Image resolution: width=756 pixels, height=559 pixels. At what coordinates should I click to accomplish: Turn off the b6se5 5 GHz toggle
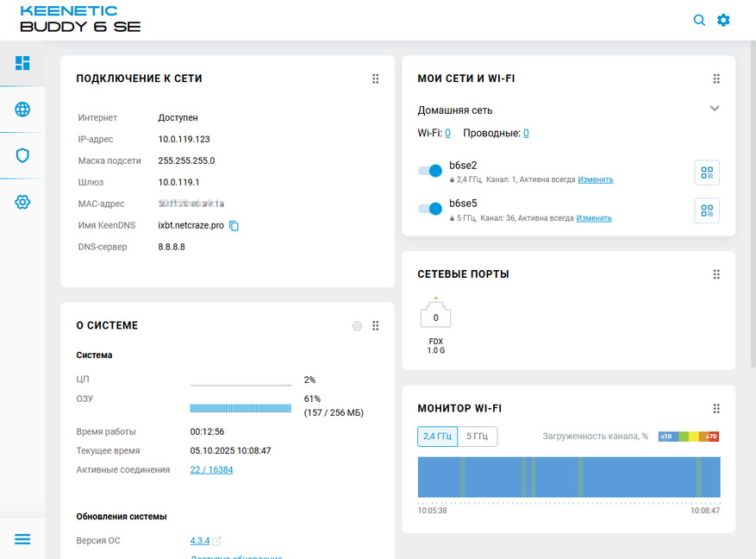point(430,209)
